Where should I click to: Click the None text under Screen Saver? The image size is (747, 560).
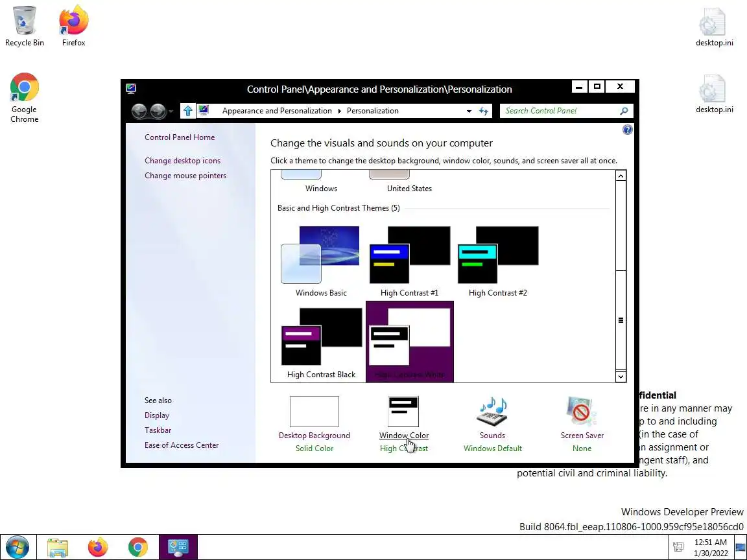click(582, 448)
